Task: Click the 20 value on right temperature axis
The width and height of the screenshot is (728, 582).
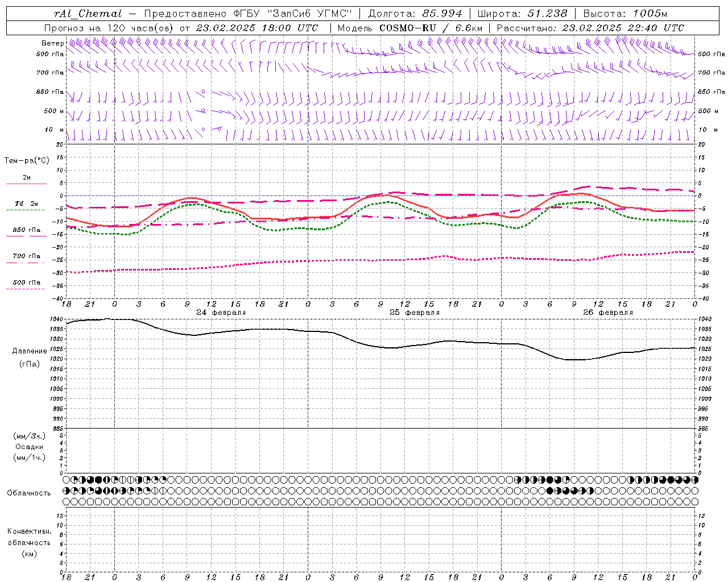Action: pyautogui.click(x=702, y=144)
